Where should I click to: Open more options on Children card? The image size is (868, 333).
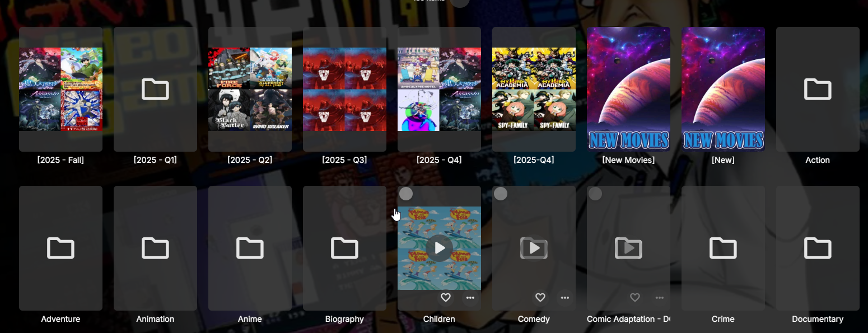coord(470,298)
